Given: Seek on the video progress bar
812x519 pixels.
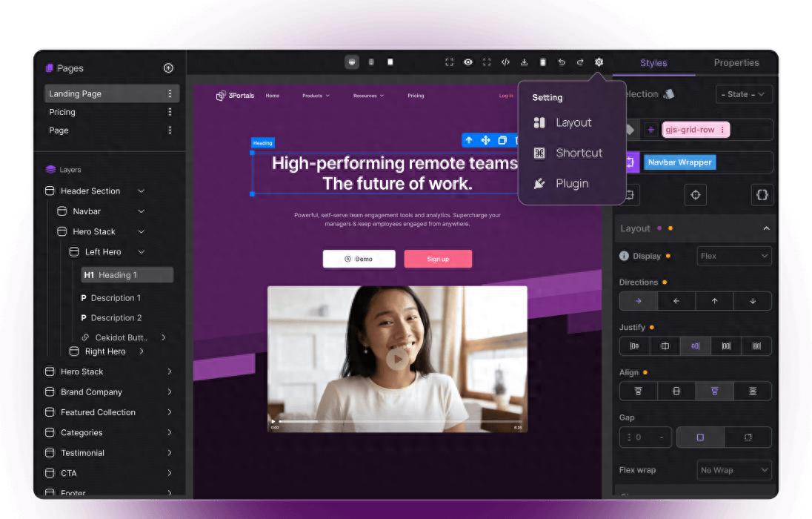Looking at the screenshot, I should point(399,422).
